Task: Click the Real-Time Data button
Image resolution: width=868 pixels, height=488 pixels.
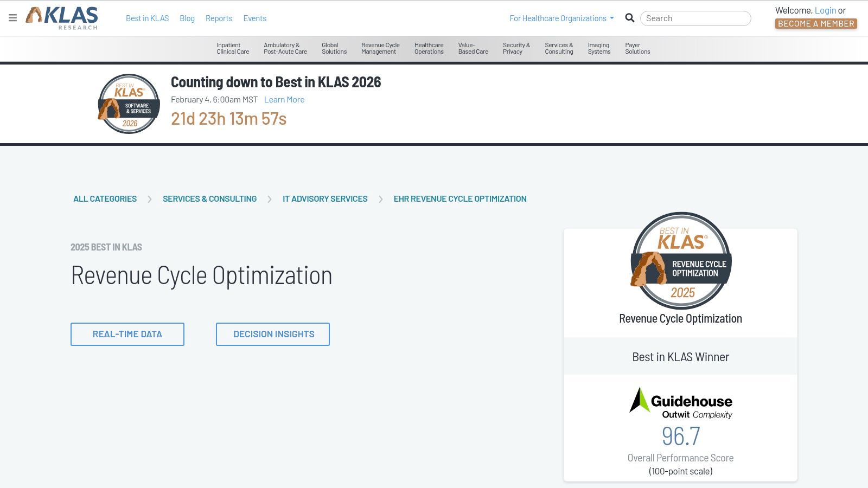Action: tap(127, 334)
